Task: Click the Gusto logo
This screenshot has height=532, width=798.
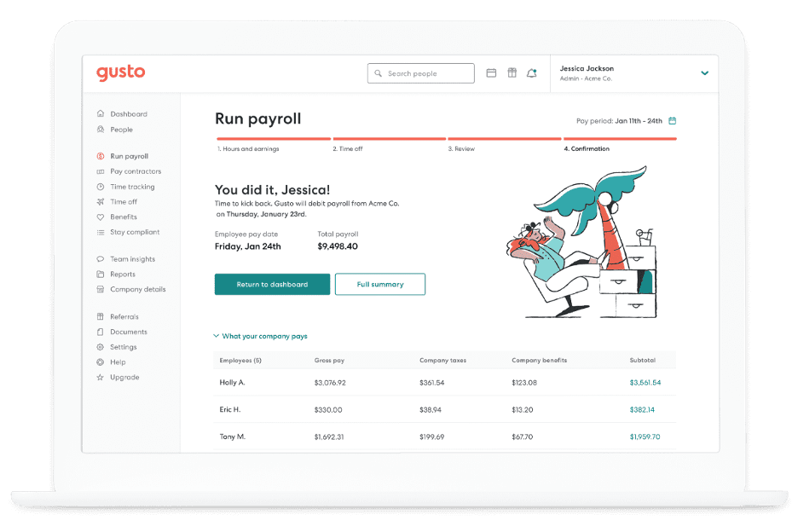Action: [120, 73]
